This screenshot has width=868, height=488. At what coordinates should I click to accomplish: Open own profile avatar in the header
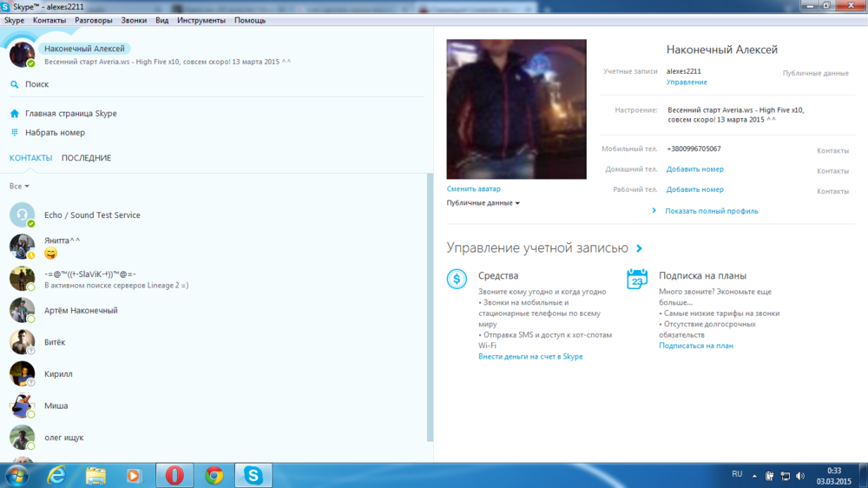pyautogui.click(x=23, y=55)
